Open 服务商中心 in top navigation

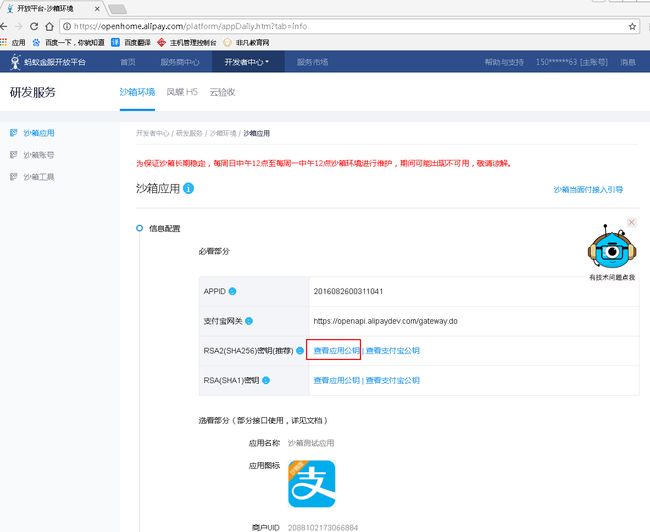180,62
